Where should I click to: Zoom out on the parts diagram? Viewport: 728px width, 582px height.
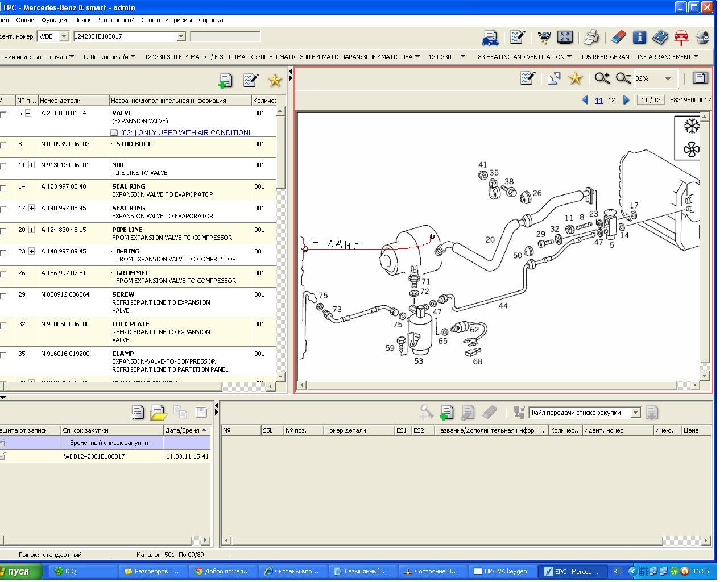[x=623, y=78]
